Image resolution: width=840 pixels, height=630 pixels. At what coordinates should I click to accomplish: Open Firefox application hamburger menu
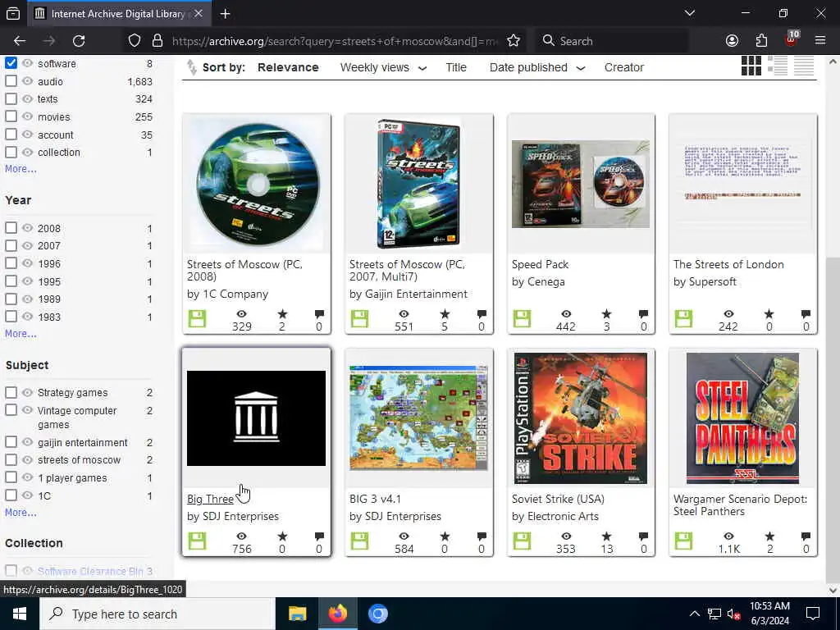pyautogui.click(x=820, y=41)
